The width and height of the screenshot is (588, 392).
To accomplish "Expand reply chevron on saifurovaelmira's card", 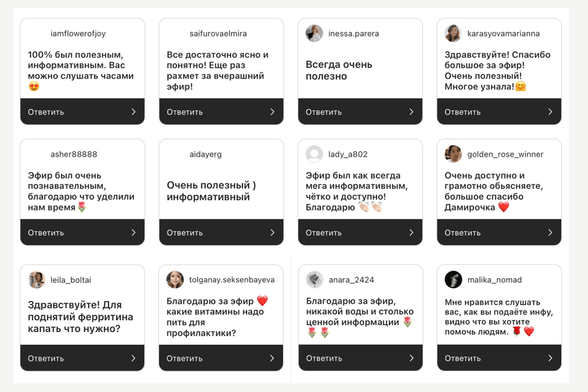I will [272, 112].
